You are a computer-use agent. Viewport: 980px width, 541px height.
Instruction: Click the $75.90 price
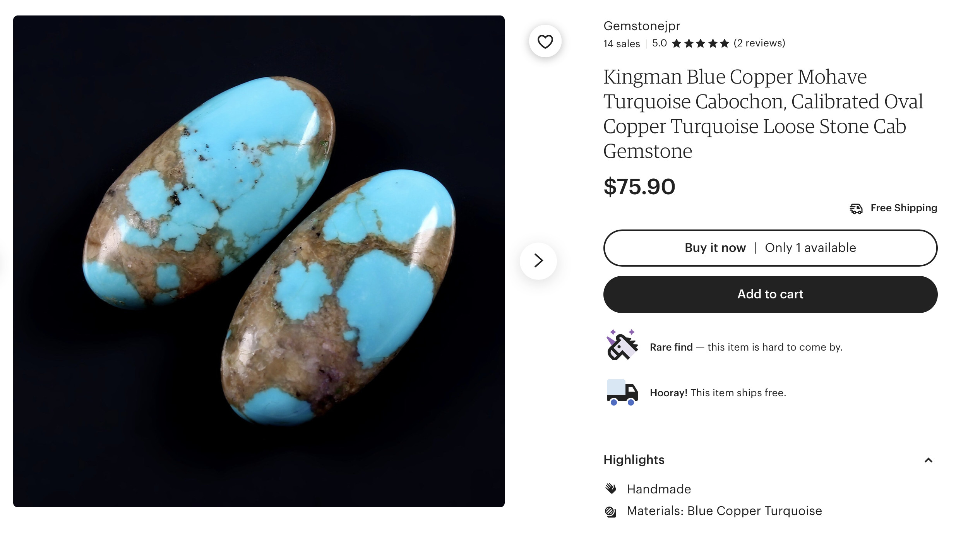pos(639,187)
